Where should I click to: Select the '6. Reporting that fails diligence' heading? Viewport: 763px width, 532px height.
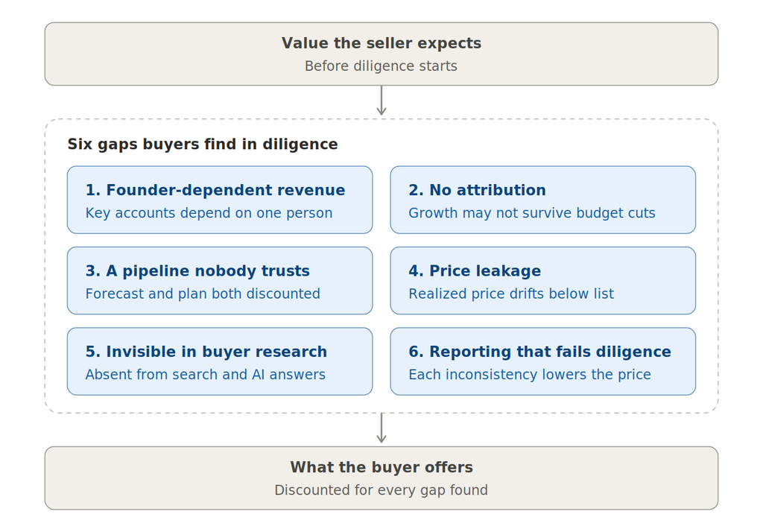click(x=539, y=352)
